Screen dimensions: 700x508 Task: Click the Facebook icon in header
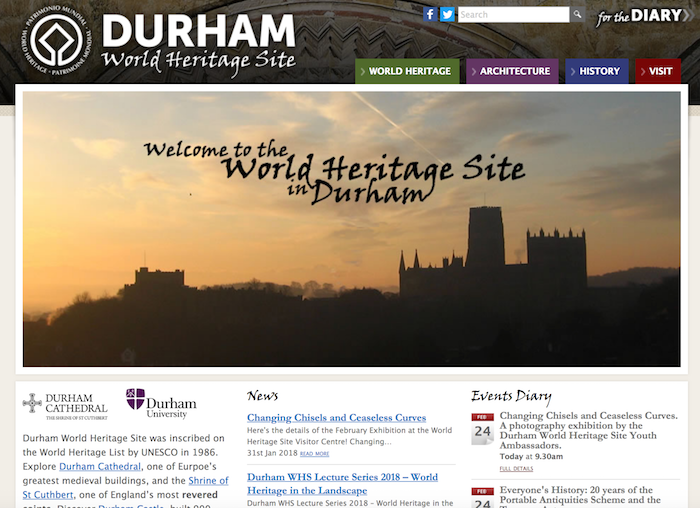[x=431, y=14]
